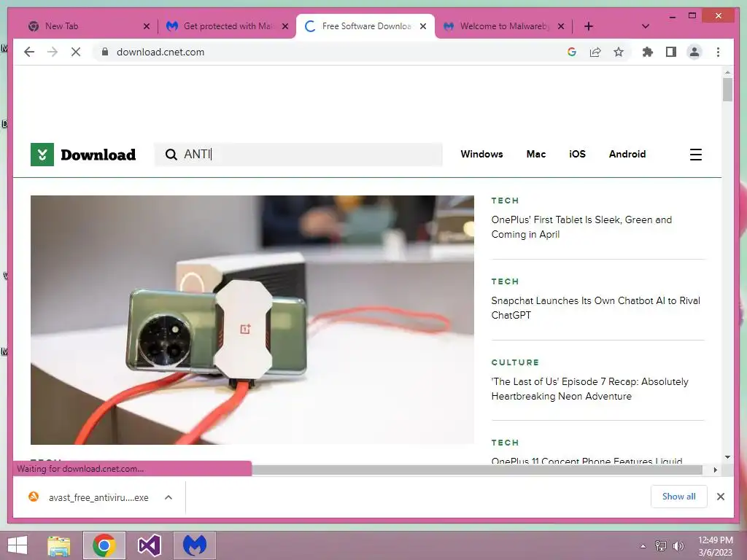Click the Chrome taskbar icon
The height and width of the screenshot is (560, 747).
click(104, 545)
